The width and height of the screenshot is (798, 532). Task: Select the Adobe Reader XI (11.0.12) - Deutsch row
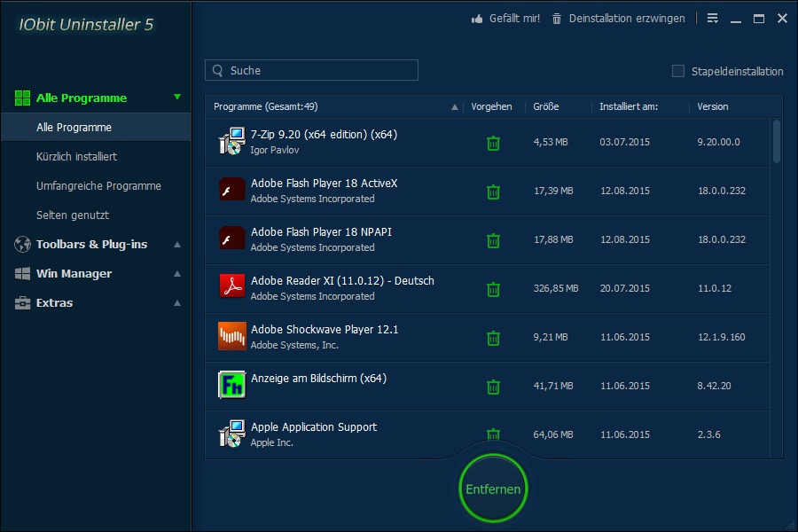point(488,288)
